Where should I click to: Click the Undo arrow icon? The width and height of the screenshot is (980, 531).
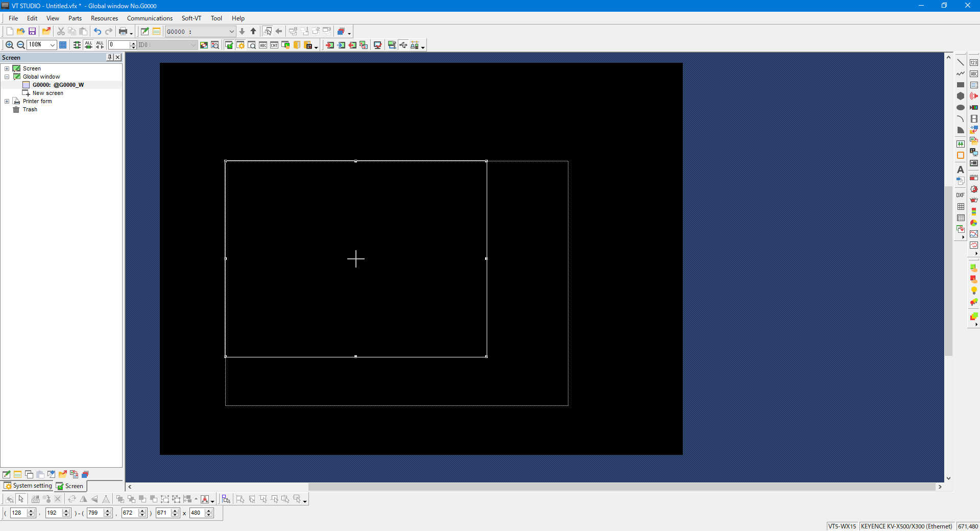tap(97, 32)
